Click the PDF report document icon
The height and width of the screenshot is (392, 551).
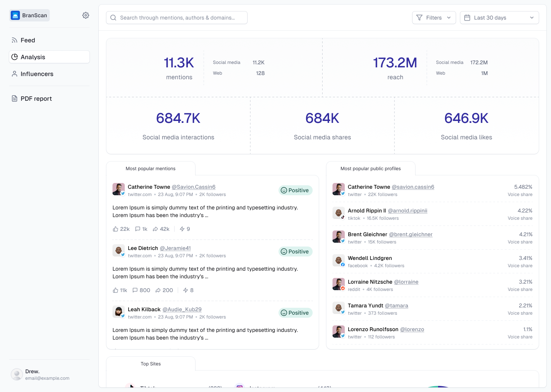click(x=14, y=98)
